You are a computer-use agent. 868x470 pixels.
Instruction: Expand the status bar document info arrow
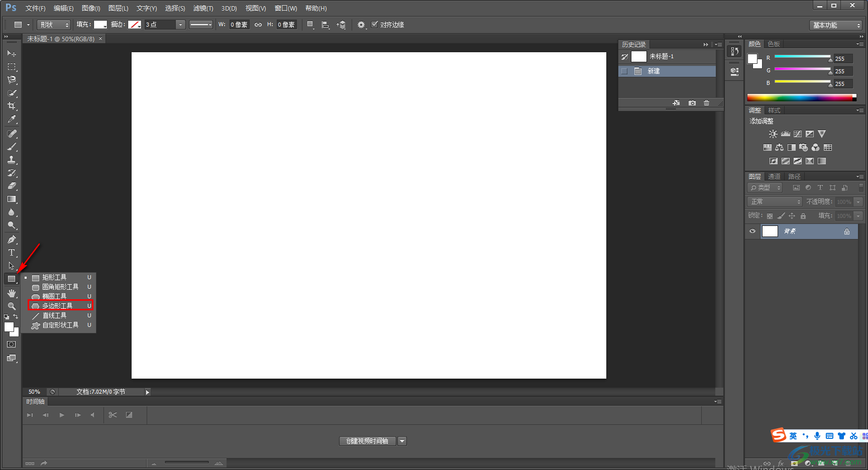[147, 392]
